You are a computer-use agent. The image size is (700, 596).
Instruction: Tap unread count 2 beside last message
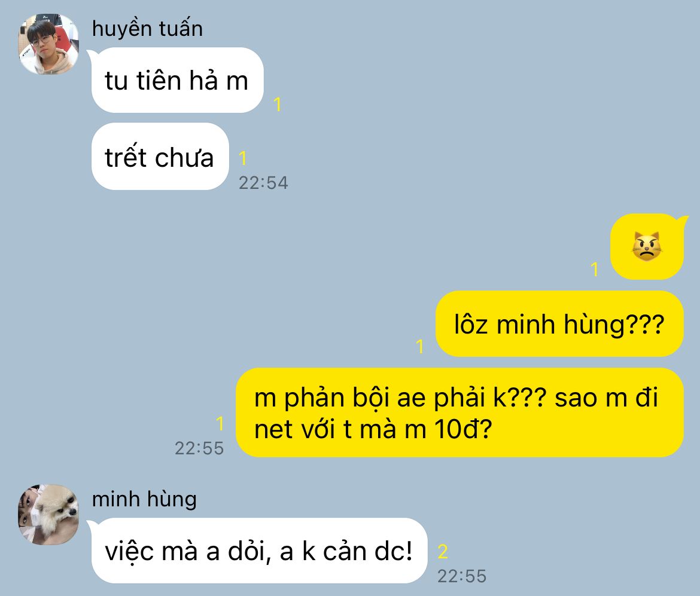(x=442, y=552)
